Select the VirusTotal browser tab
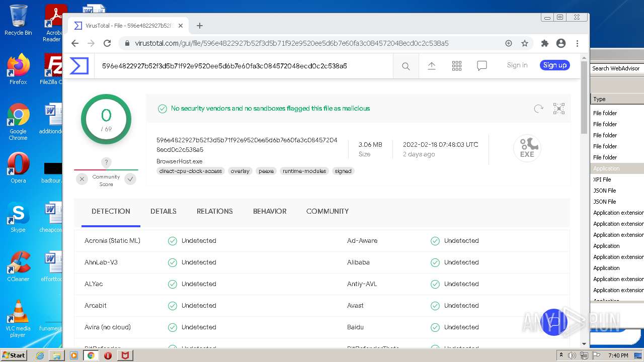This screenshot has height=362, width=644. (x=128, y=26)
